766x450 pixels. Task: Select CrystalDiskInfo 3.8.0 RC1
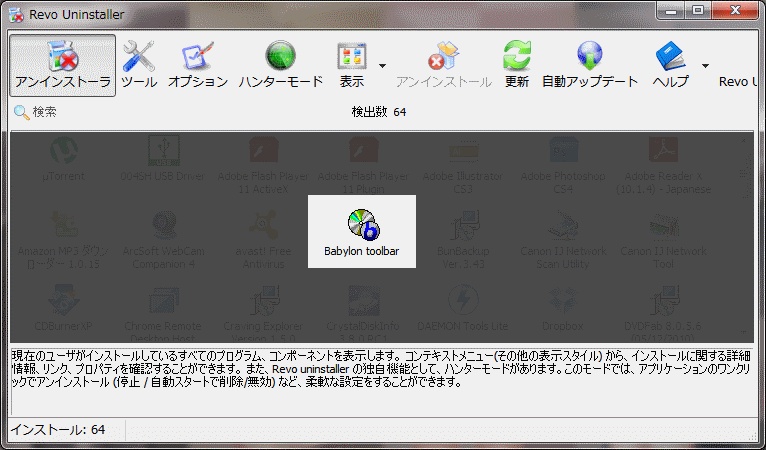[x=363, y=314]
